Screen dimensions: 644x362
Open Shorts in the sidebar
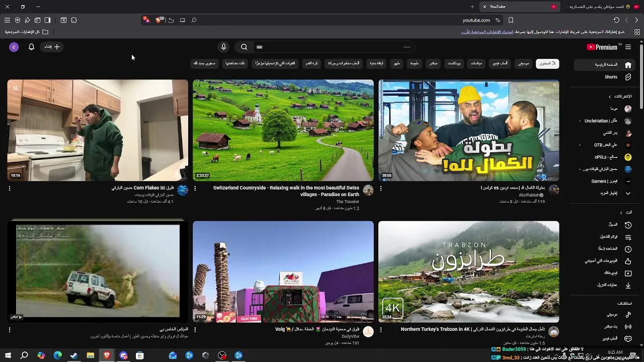605,77
